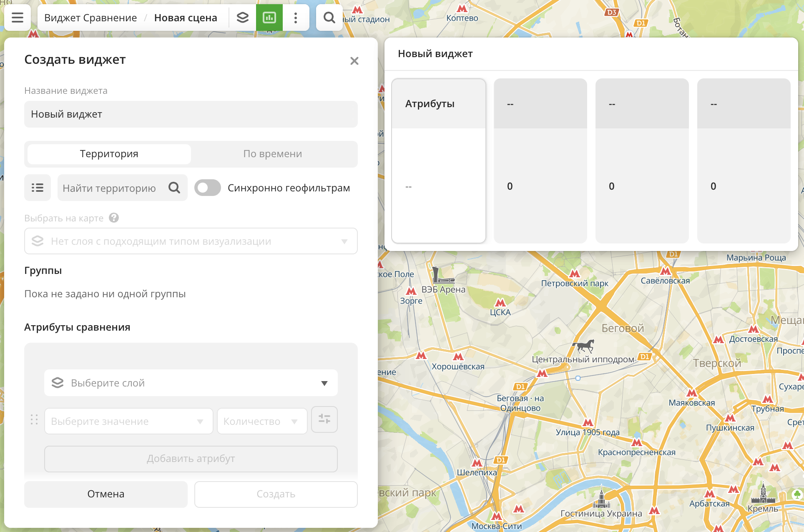Screen dimensions: 804x532
Task: Enable Синхронно геофильтрам switch
Action: click(208, 188)
